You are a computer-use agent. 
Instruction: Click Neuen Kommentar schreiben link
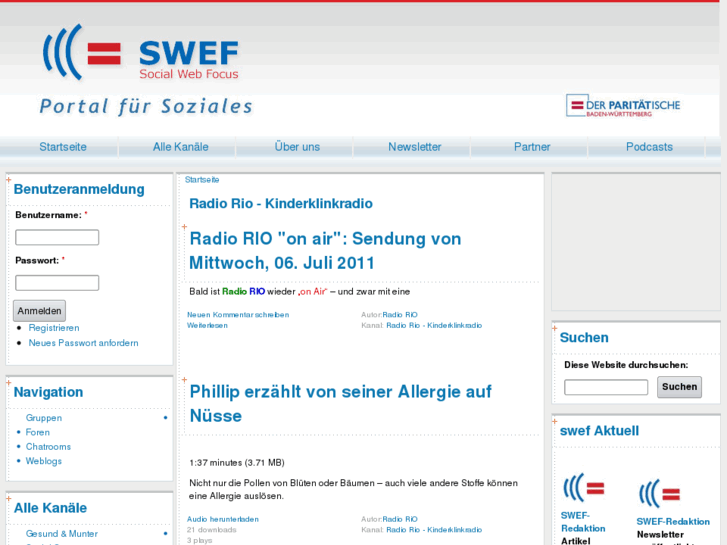(x=238, y=314)
